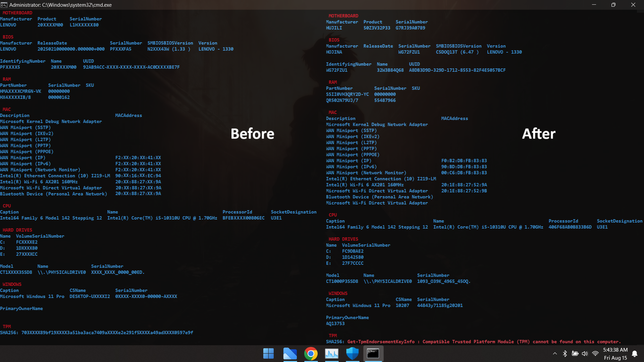The height and width of the screenshot is (362, 644).
Task: Close the cmd.exe window
Action: coord(633,5)
